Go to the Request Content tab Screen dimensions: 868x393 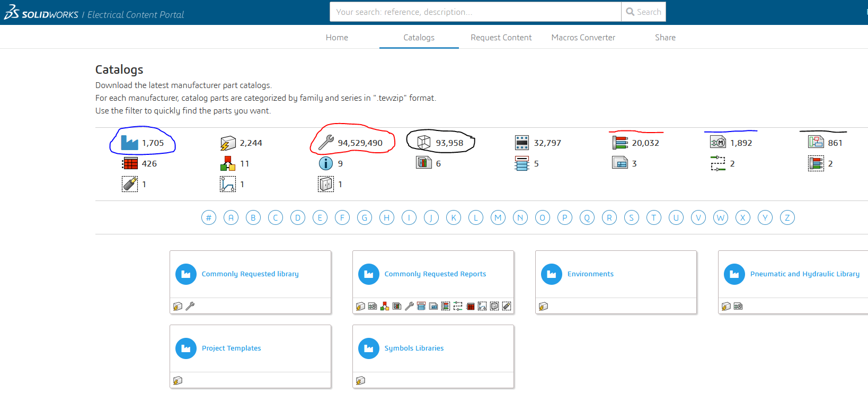tap(501, 38)
